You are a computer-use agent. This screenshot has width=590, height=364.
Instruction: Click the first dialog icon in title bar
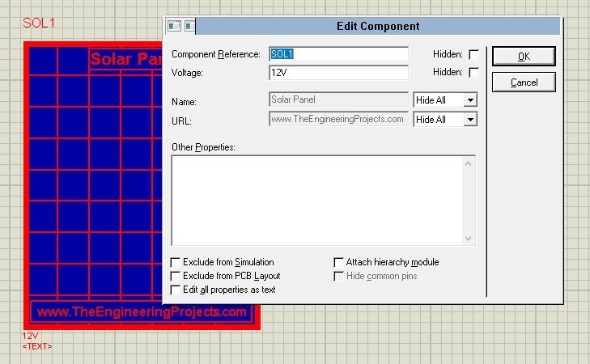coord(174,26)
